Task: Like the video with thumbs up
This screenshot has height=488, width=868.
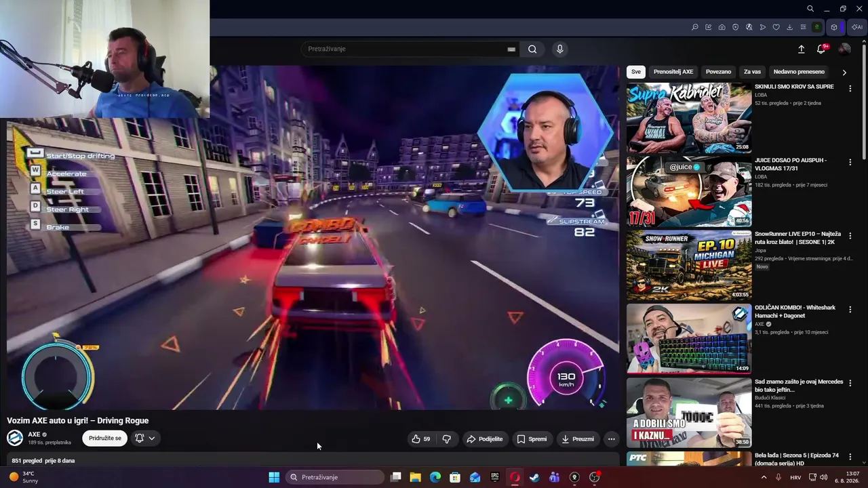Action: 421,439
